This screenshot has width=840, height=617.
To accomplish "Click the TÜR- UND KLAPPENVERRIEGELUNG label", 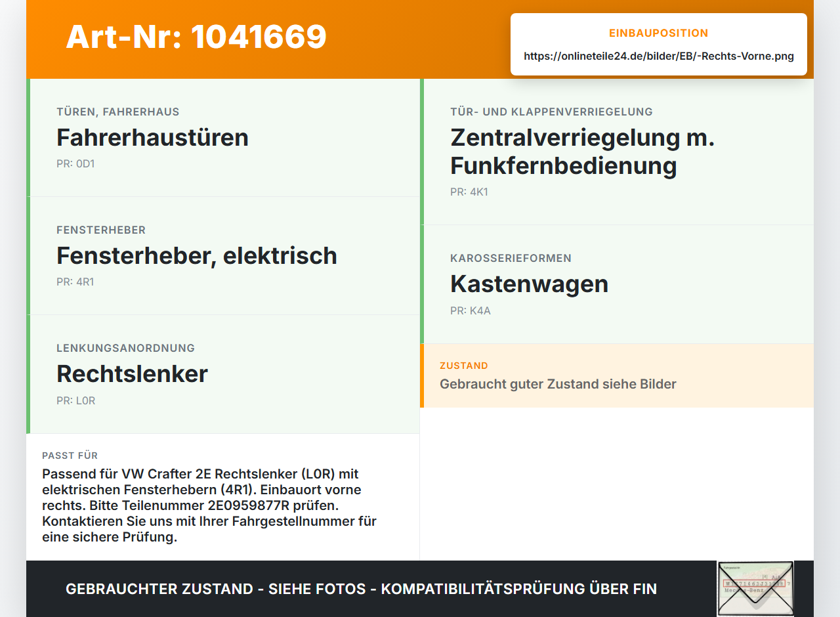I will [551, 112].
